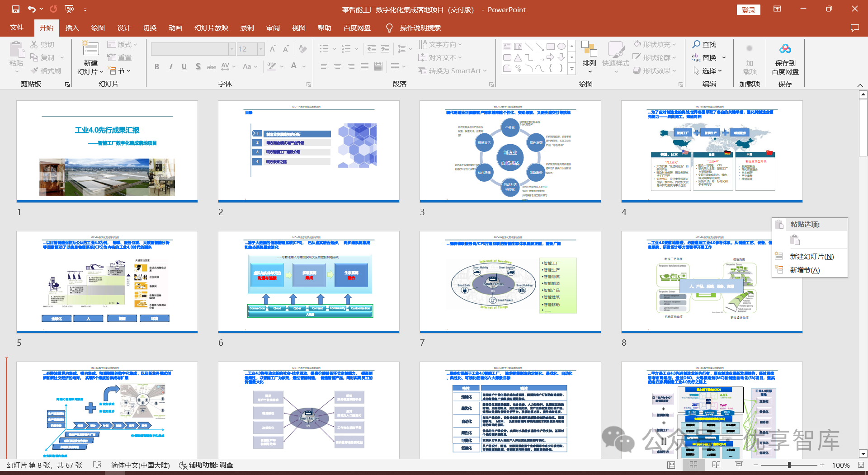Click the Cut (剪切) scissors icon

coord(34,44)
